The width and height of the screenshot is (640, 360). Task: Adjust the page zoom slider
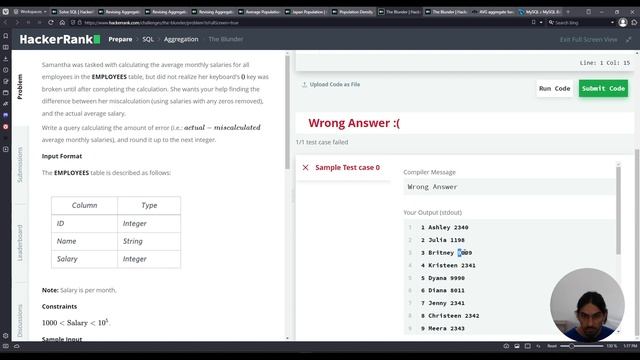(x=581, y=346)
